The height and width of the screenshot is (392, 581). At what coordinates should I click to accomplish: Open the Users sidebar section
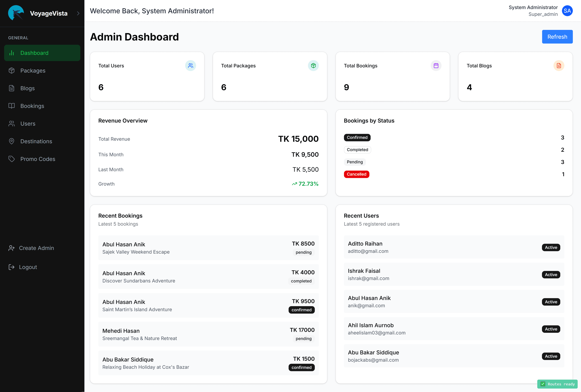pos(28,124)
